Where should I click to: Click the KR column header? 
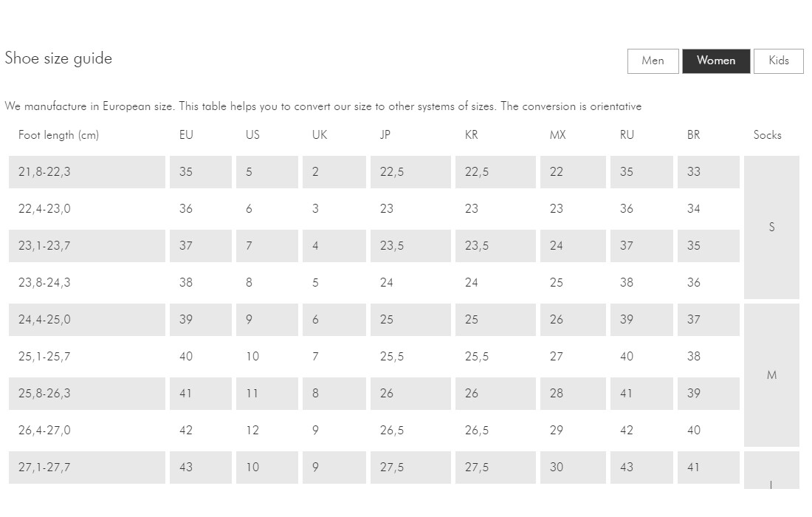pyautogui.click(x=472, y=135)
